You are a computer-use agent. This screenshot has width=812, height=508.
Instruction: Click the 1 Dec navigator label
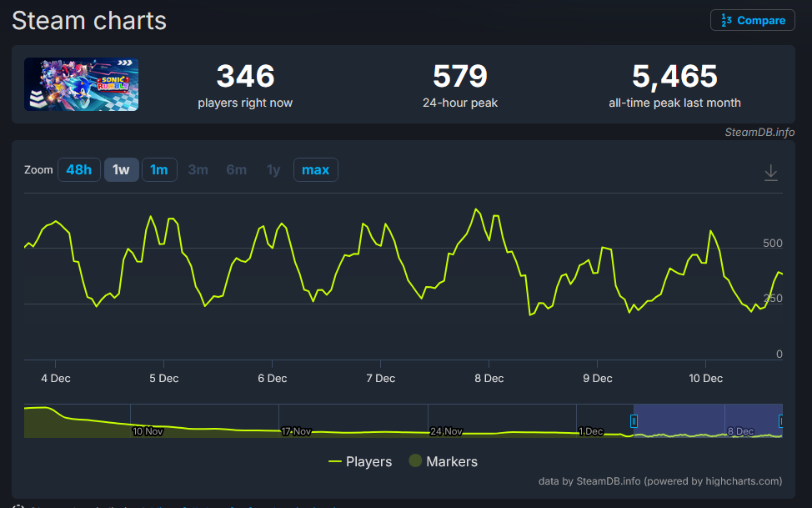[591, 431]
